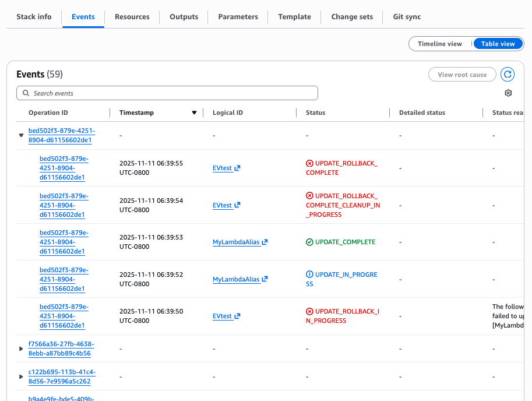This screenshot has width=532, height=401.
Task: Toggle the Timestamp column sort order
Action: pos(194,112)
